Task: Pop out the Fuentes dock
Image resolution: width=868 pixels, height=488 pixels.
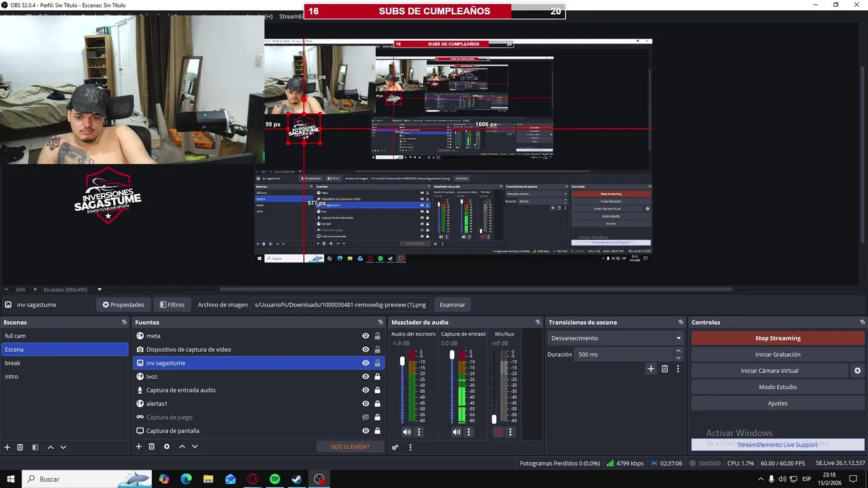Action: point(380,323)
